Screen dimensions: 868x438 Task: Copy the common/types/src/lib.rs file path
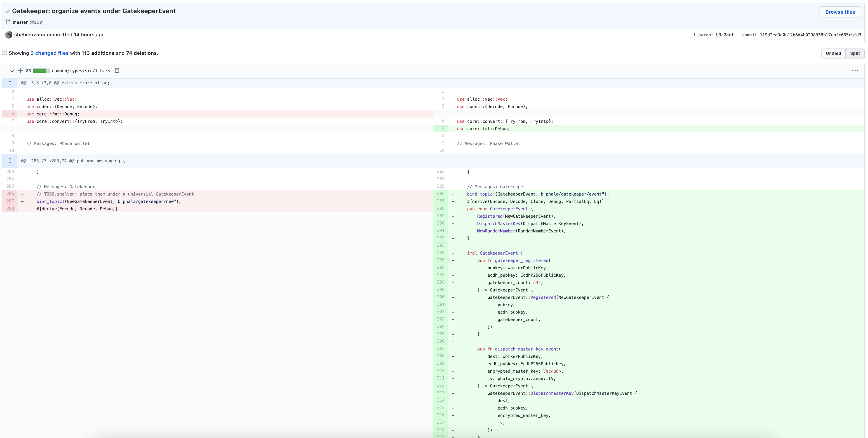pos(117,70)
